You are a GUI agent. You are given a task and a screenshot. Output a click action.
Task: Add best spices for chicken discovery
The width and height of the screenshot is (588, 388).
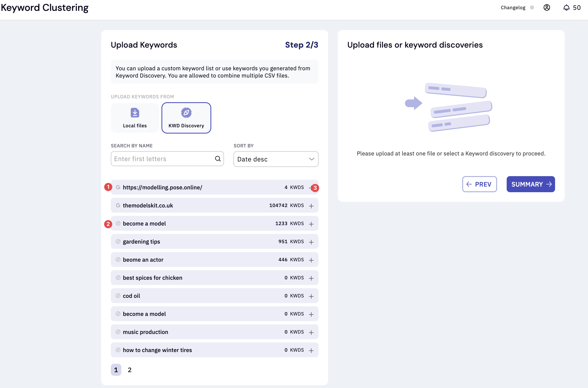[311, 278]
